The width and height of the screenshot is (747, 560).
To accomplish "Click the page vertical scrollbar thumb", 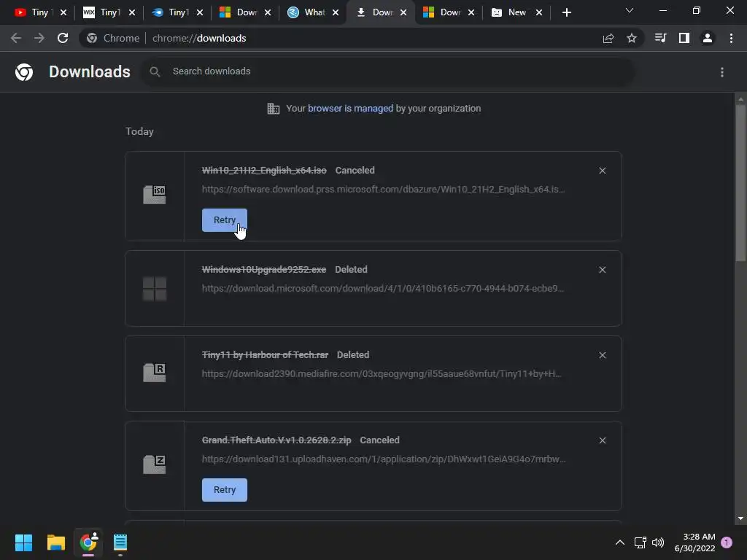I will click(740, 183).
